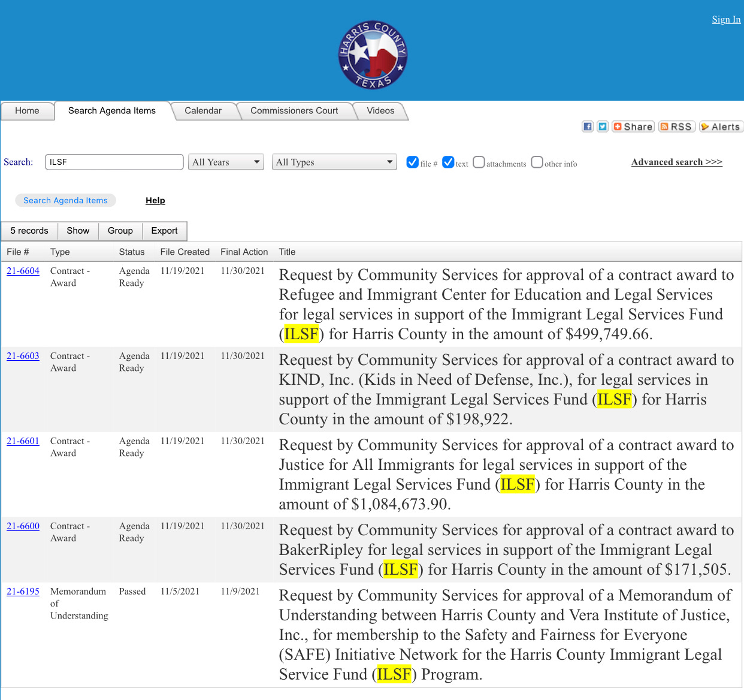Open file 21-6603

(23, 356)
